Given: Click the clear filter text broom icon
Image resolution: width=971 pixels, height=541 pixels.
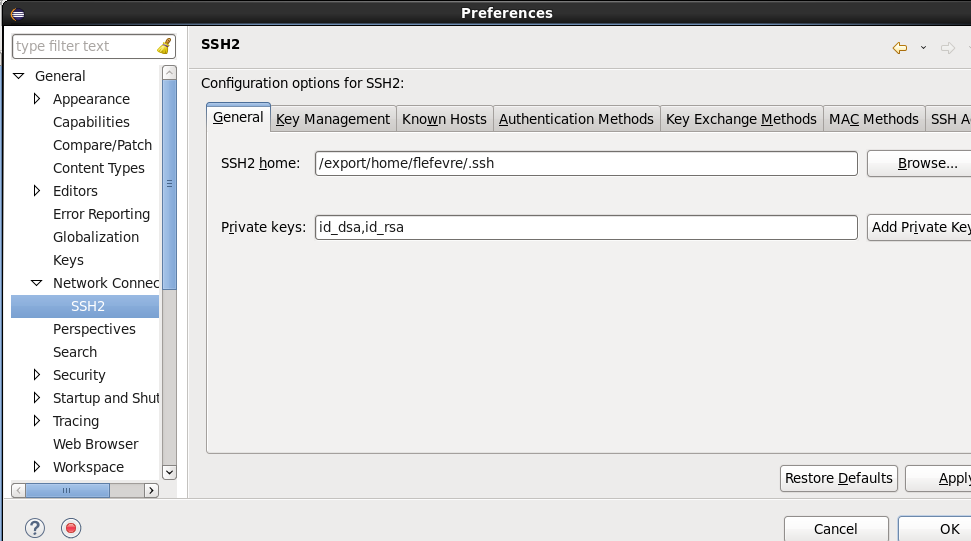Looking at the screenshot, I should (x=164, y=47).
